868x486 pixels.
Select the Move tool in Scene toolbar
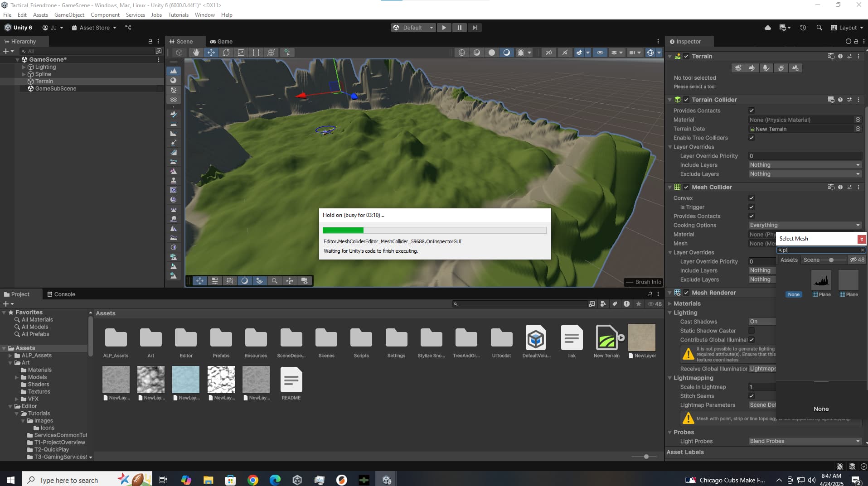click(211, 53)
